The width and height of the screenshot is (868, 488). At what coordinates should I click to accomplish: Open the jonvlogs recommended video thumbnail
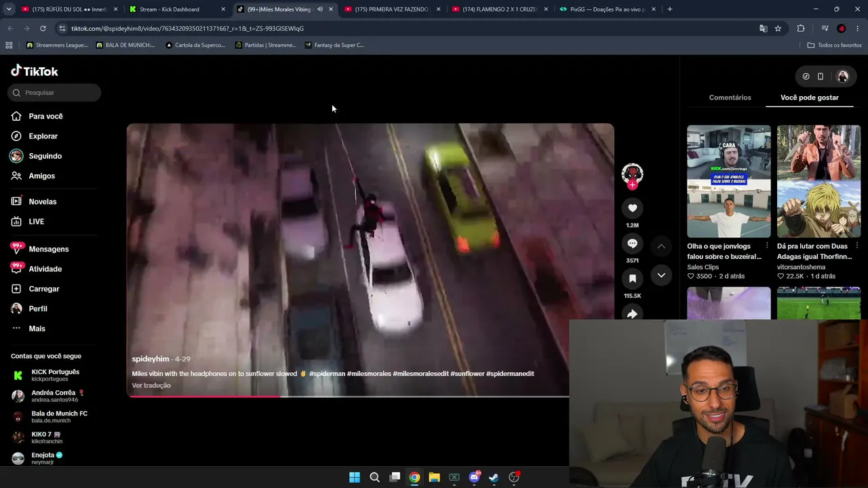(729, 181)
